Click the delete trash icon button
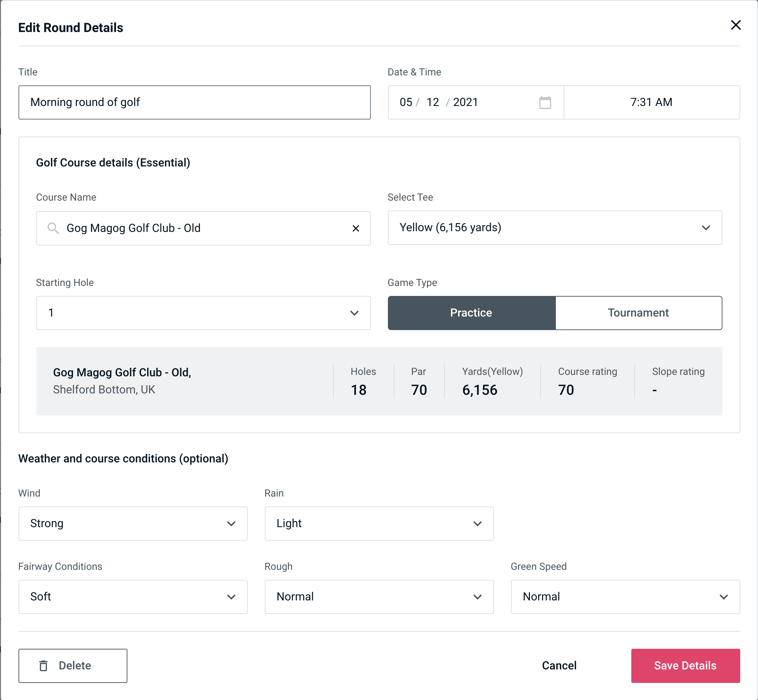The height and width of the screenshot is (700, 758). (x=44, y=666)
